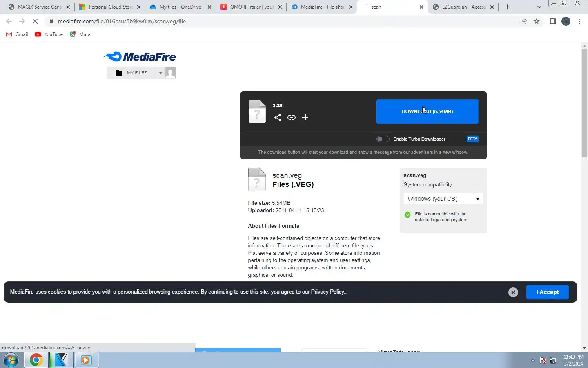
Task: Click the network tray icon
Action: (553, 360)
